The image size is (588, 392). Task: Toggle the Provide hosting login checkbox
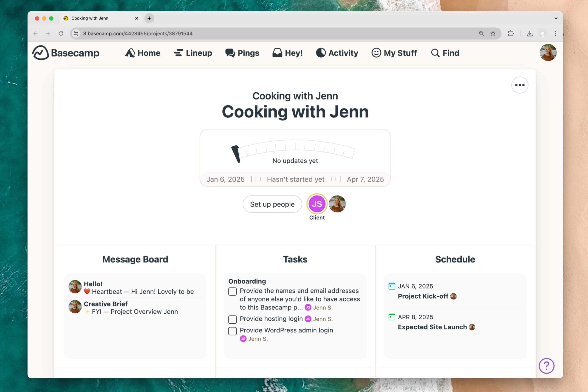[x=232, y=319]
